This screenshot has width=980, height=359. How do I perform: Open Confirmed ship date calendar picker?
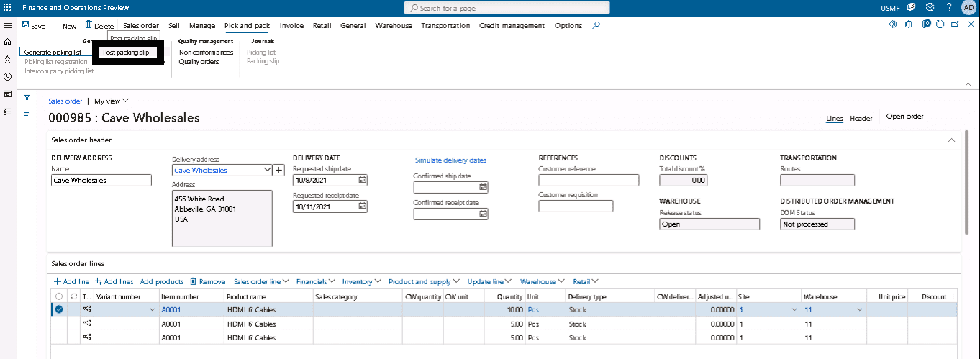pos(484,187)
